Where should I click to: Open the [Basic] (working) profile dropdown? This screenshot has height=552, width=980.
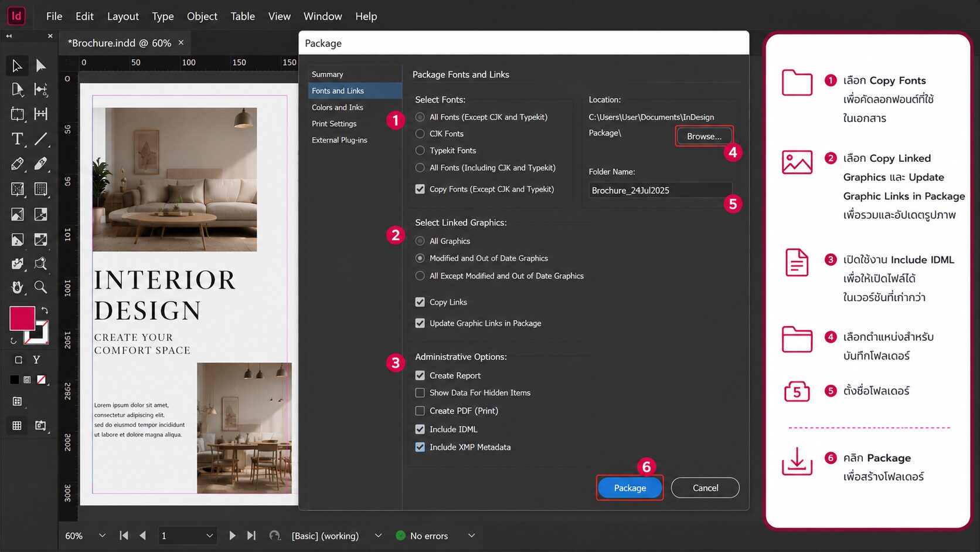(x=378, y=536)
